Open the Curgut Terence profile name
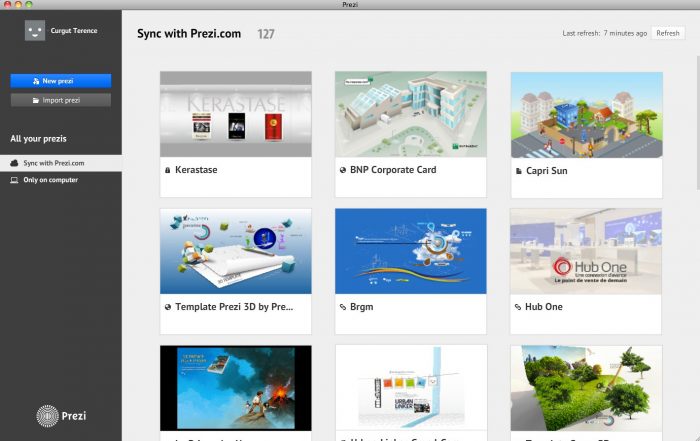 coord(74,30)
